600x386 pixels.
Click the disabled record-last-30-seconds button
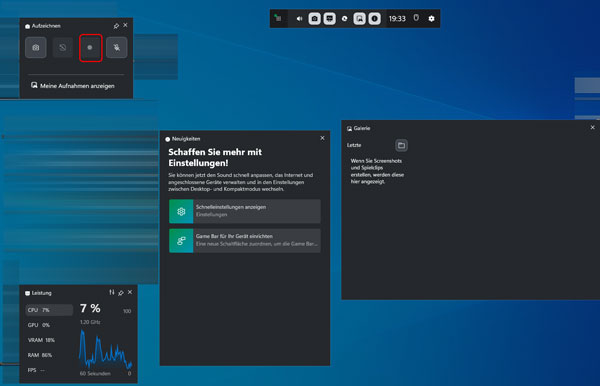coord(62,47)
